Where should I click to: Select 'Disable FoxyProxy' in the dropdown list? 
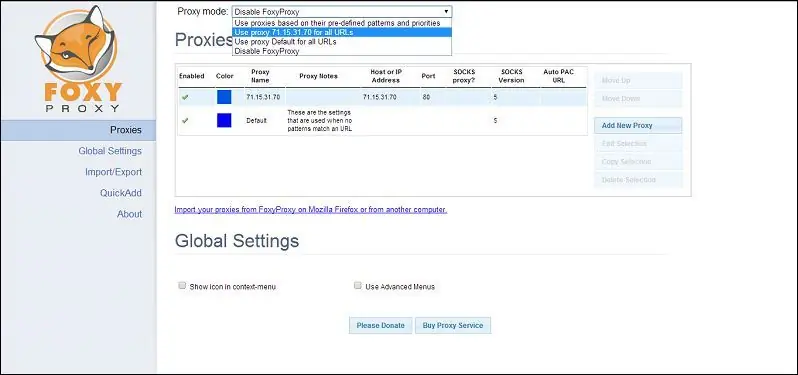(x=341, y=51)
